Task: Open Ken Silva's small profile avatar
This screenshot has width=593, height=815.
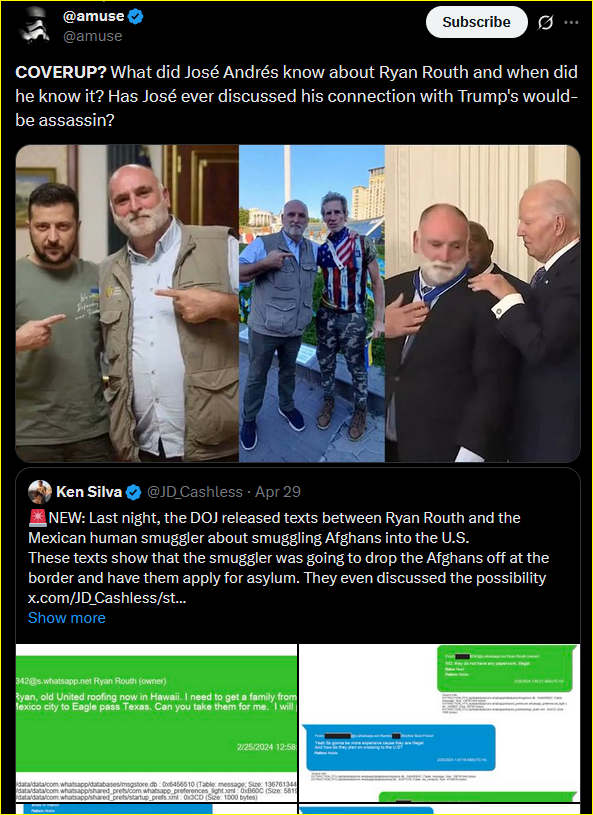Action: tap(39, 492)
